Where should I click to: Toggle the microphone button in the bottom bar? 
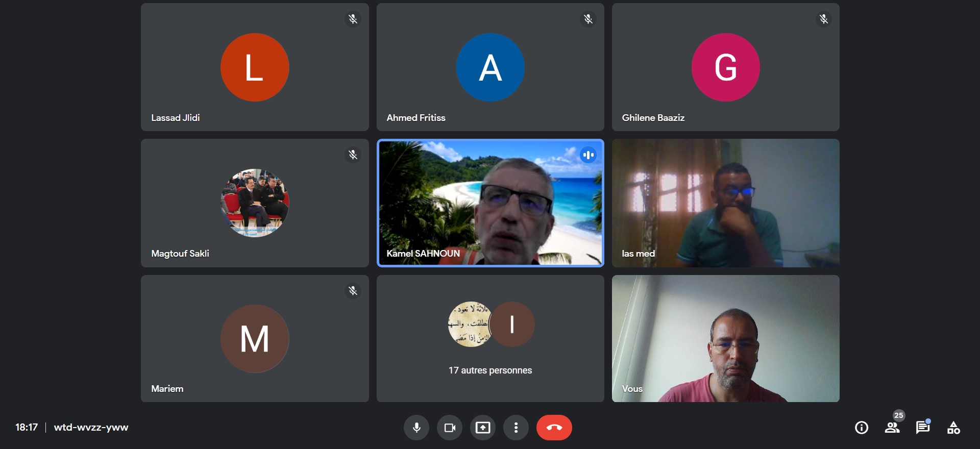[416, 428]
